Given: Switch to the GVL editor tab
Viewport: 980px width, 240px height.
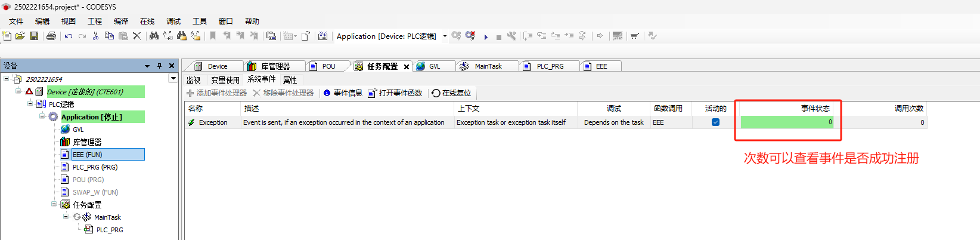Looking at the screenshot, I should tap(434, 66).
